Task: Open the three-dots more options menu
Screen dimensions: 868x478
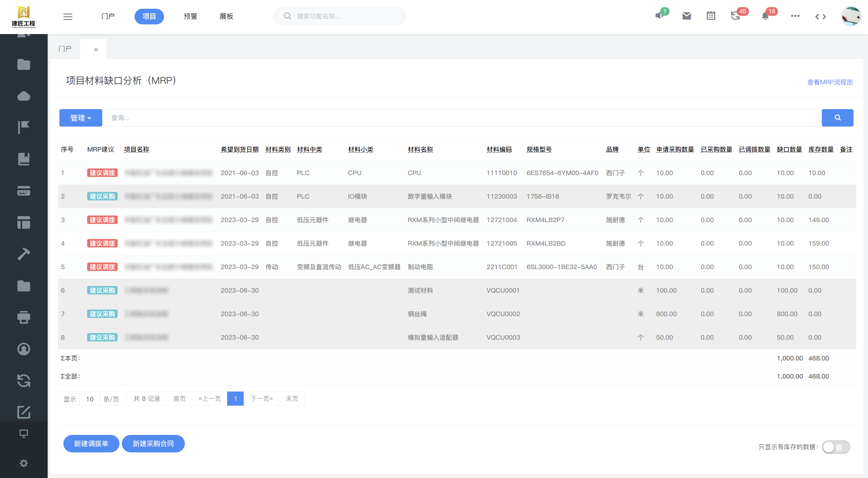Action: 795,16
